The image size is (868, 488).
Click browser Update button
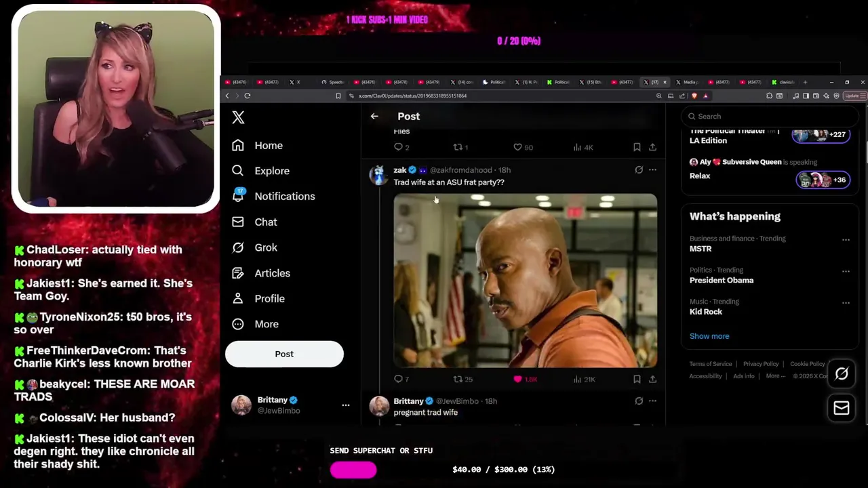coord(854,96)
